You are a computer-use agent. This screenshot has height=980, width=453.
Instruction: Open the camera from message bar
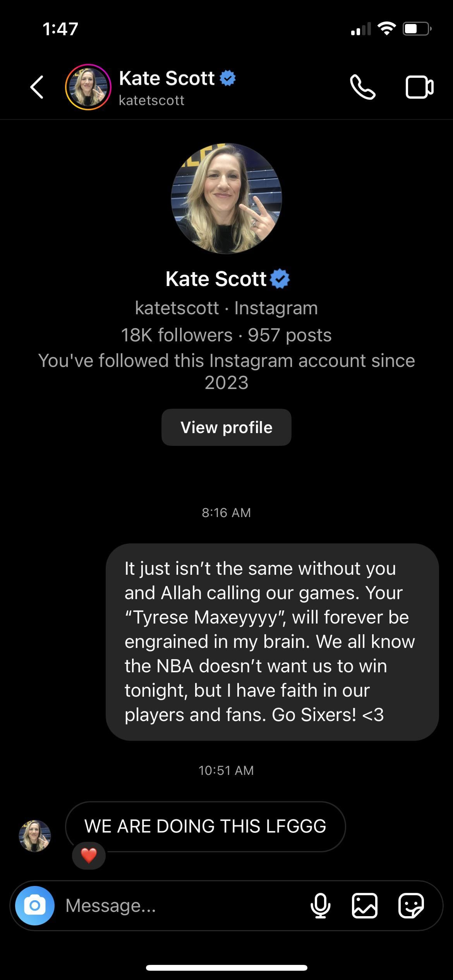(x=35, y=906)
